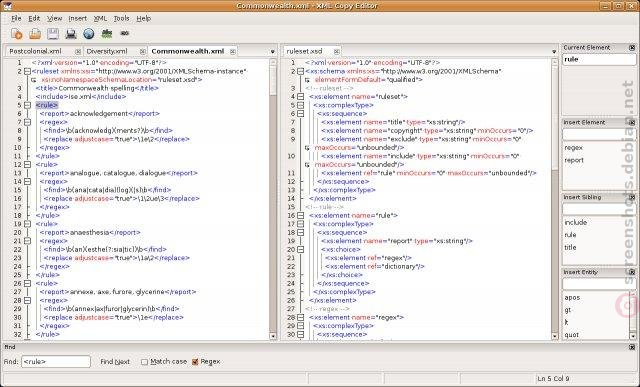Viewport: 640px width, 387px height.
Task: Insert the report element from list
Action: [x=574, y=160]
